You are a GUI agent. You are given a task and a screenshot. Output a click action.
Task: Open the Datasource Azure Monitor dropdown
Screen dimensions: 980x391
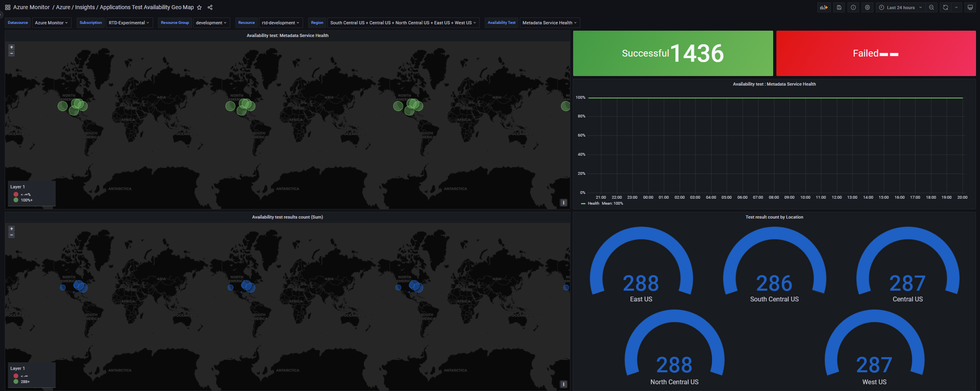click(52, 23)
